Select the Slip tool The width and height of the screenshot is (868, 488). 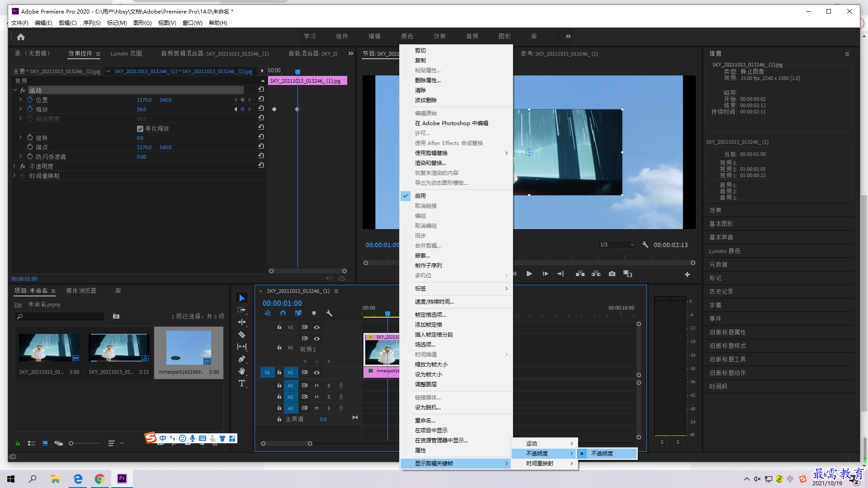(242, 347)
